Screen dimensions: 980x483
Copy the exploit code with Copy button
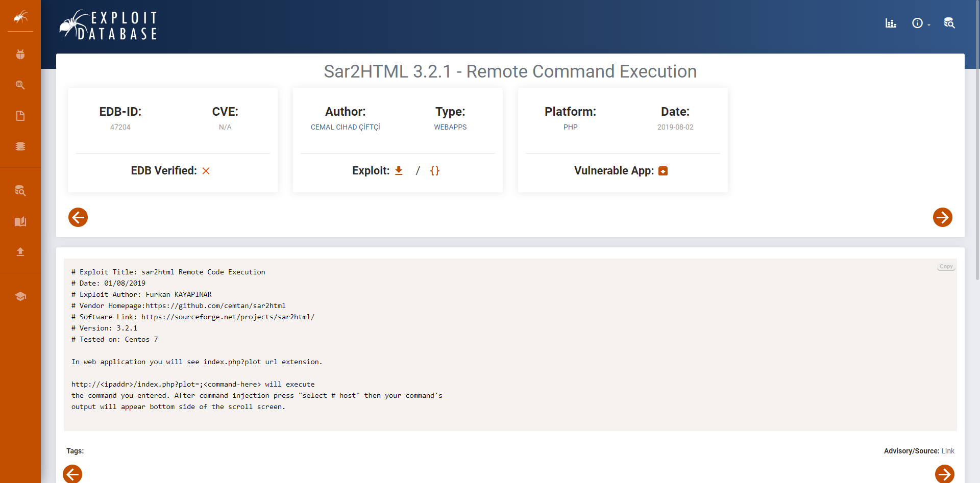tap(946, 267)
